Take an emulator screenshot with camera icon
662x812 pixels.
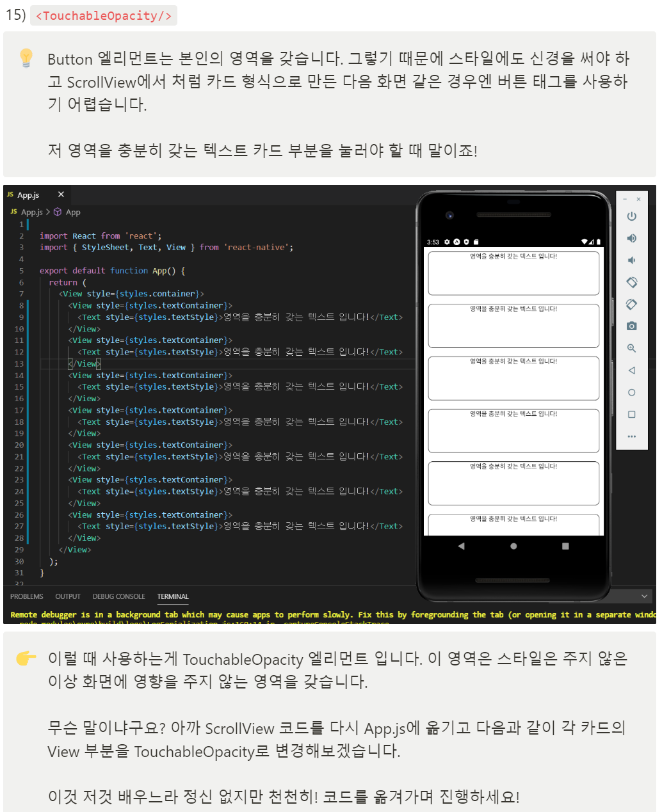pos(631,326)
